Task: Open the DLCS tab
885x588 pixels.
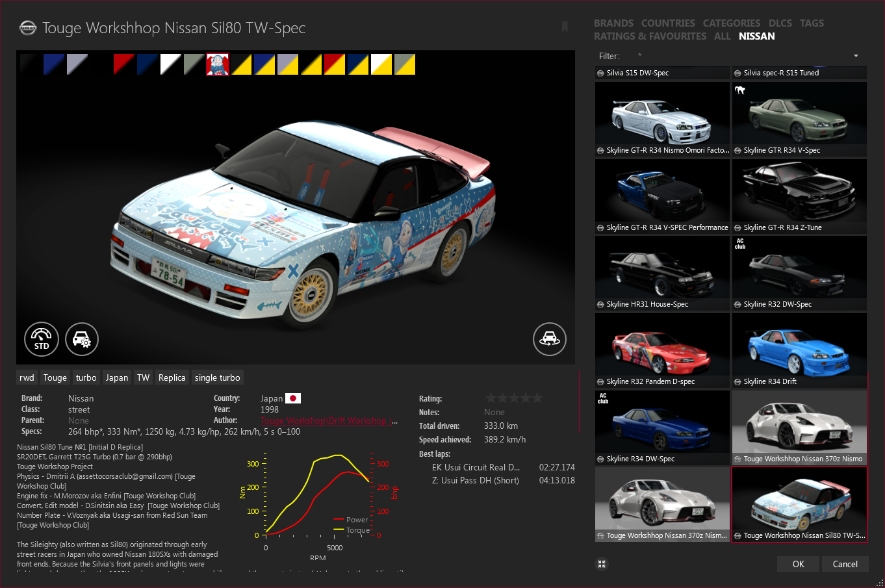Action: tap(780, 23)
